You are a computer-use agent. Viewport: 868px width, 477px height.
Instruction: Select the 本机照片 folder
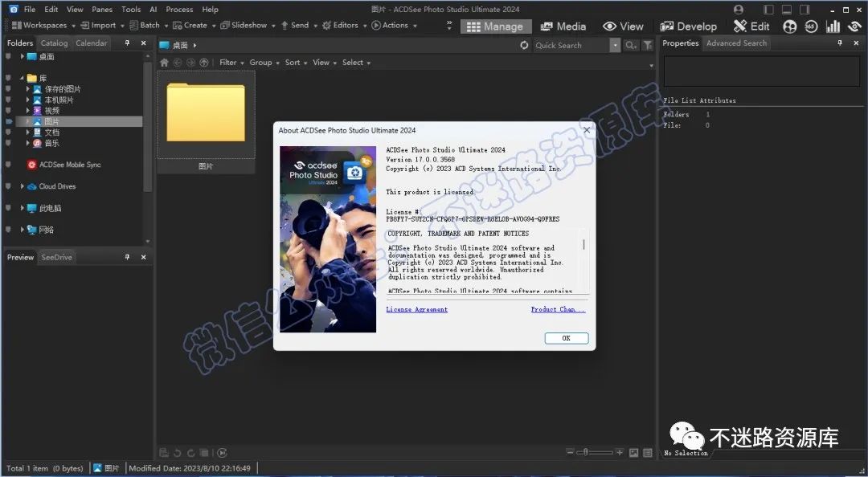[59, 100]
